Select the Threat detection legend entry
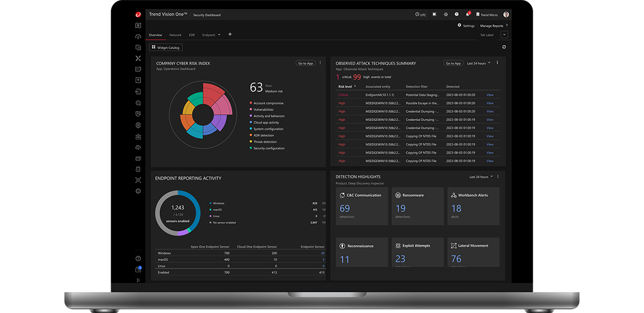The width and height of the screenshot is (644, 313). pos(264,142)
